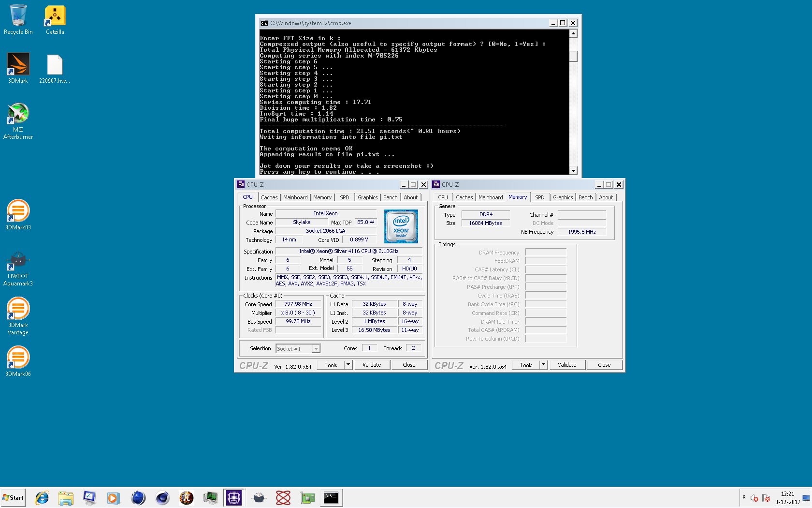The image size is (812, 508).
Task: Open the Action Center flag tray icon
Action: pos(766,498)
